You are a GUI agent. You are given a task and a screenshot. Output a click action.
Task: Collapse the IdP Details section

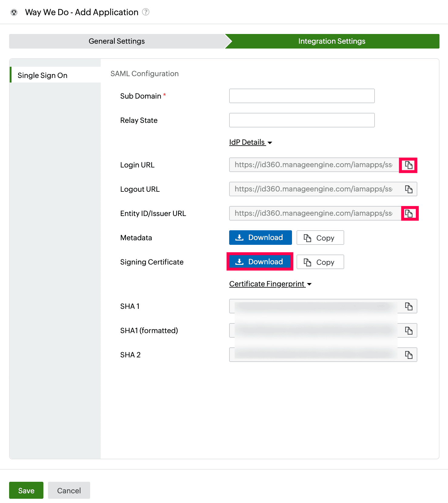pyautogui.click(x=250, y=142)
